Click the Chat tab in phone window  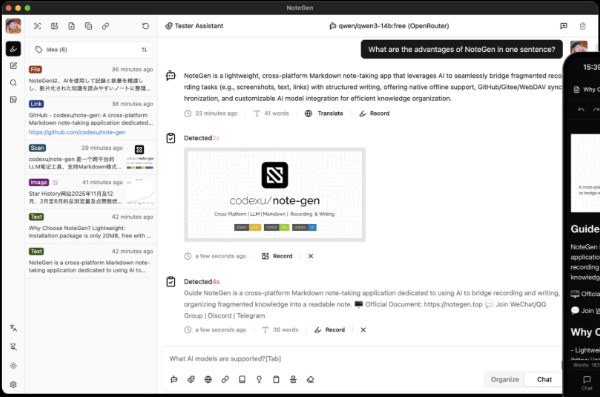click(x=587, y=383)
